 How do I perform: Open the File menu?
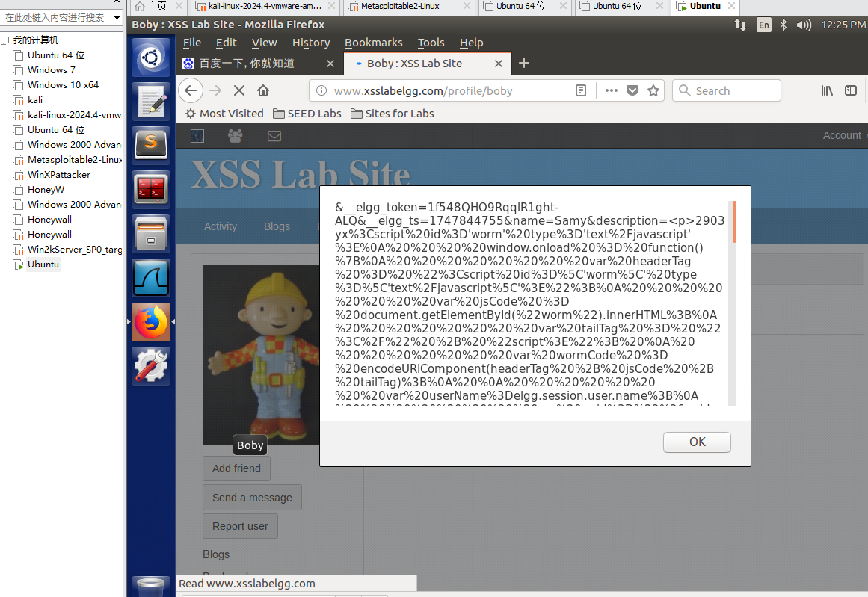[192, 43]
